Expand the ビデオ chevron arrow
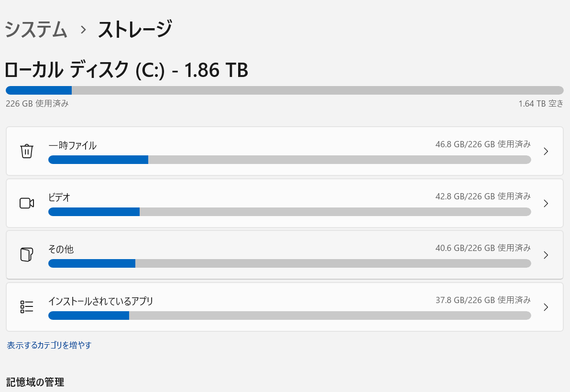 pyautogui.click(x=546, y=203)
